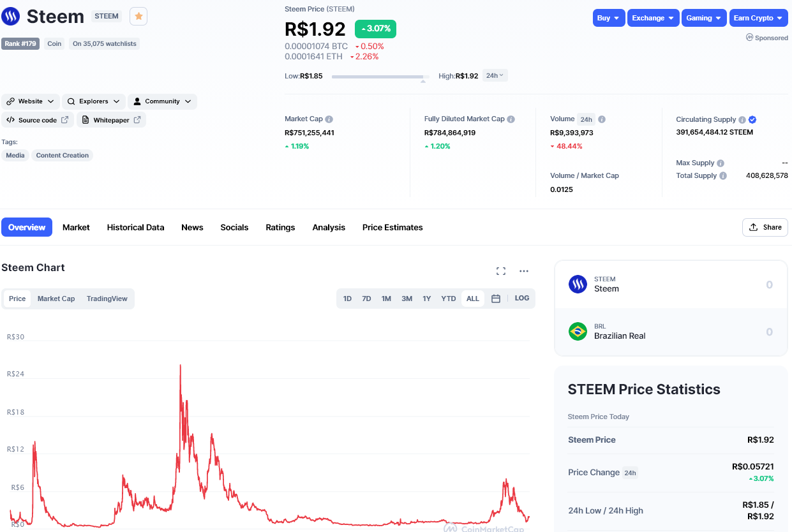
Task: Click the Fully Diluted Market Cap info icon
Action: tap(511, 119)
